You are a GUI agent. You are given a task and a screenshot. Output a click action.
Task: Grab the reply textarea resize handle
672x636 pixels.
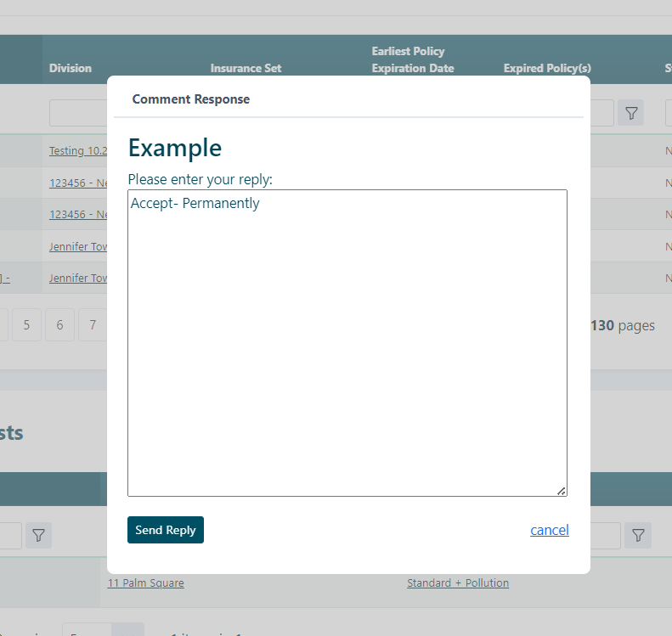point(562,491)
